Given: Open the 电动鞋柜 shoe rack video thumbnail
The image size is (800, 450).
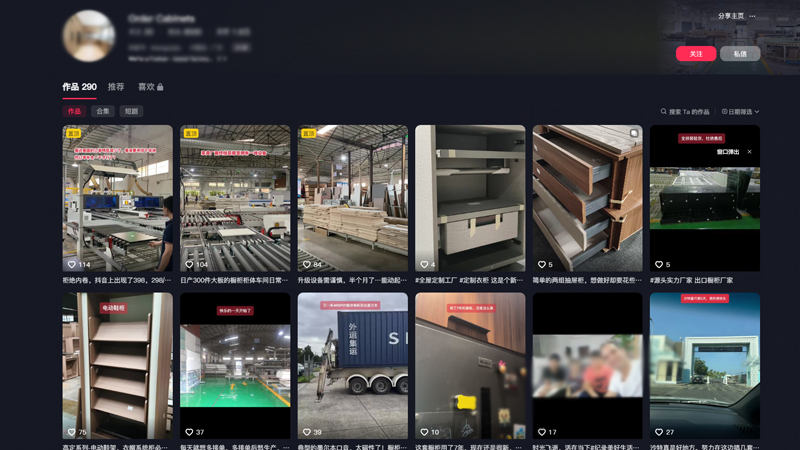Looking at the screenshot, I should point(117,365).
